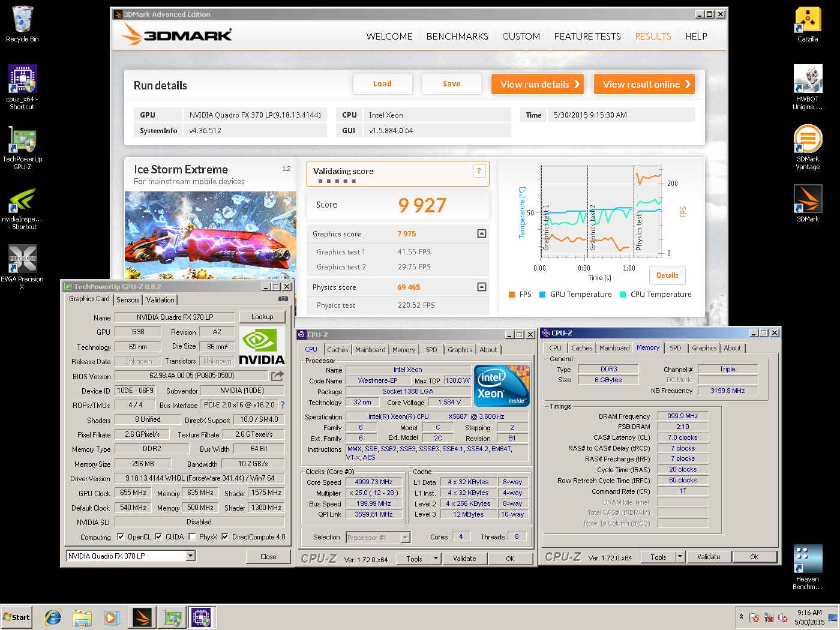The height and width of the screenshot is (630, 840).
Task: Click the Close button in GPU-Z
Action: click(268, 557)
